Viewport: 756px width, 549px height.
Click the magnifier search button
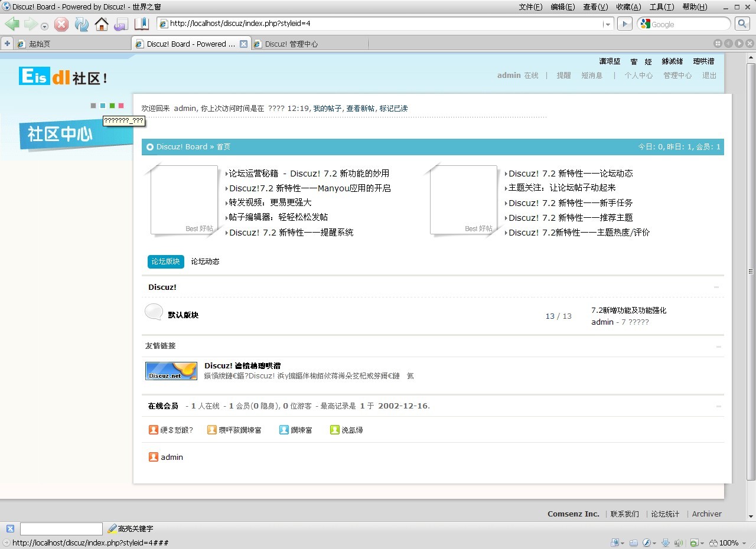pyautogui.click(x=742, y=24)
